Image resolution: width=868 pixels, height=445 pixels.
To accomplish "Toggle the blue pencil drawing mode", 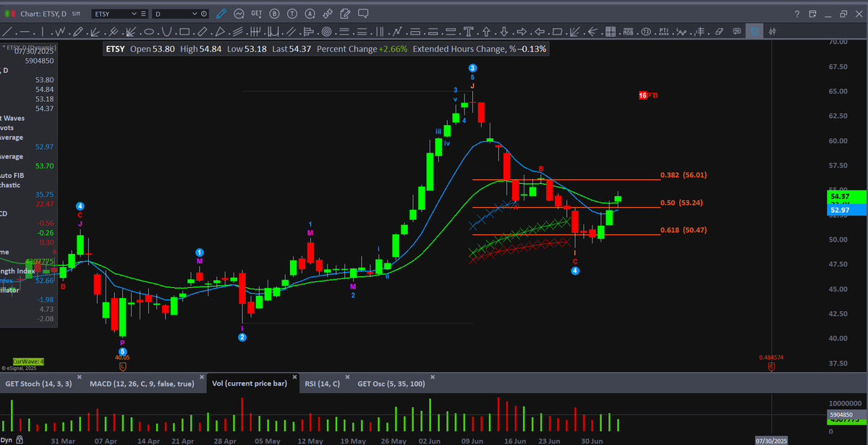I will click(221, 14).
